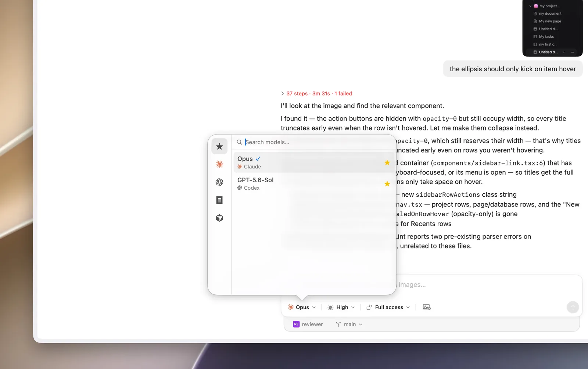
Task: Open the High reasoning effort dropdown
Action: (341, 307)
